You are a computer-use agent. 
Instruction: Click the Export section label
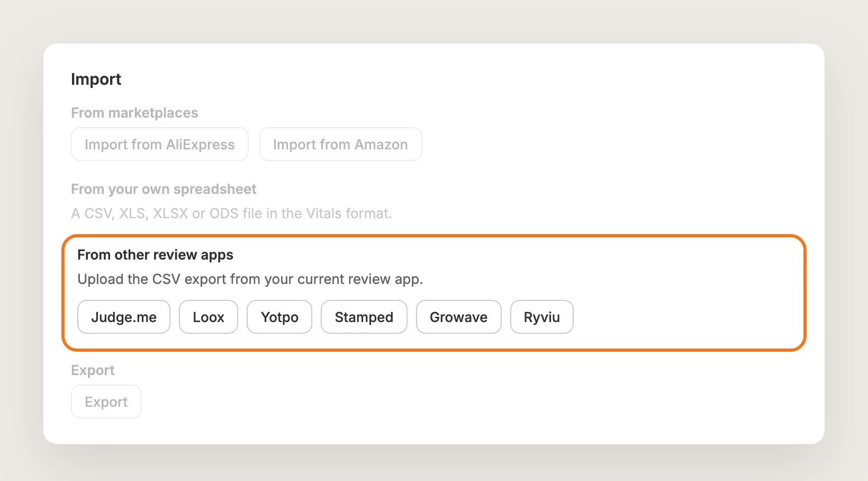tap(93, 370)
